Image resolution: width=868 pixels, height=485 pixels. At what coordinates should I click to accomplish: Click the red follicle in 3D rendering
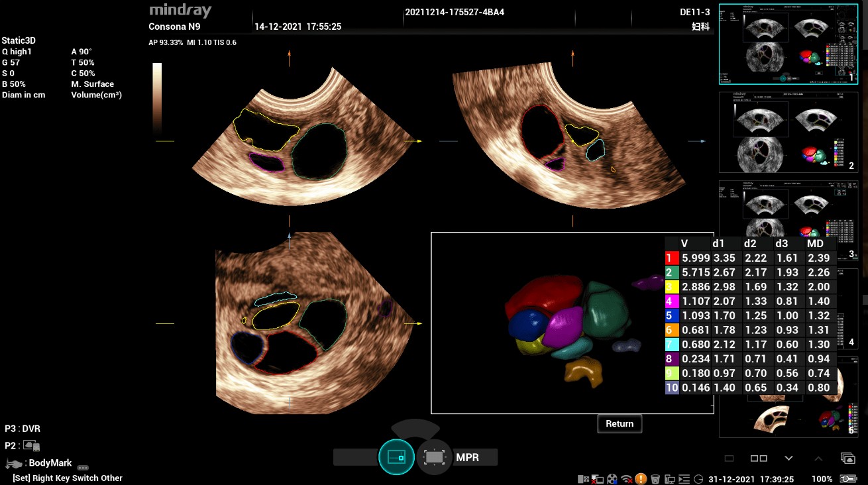543,297
